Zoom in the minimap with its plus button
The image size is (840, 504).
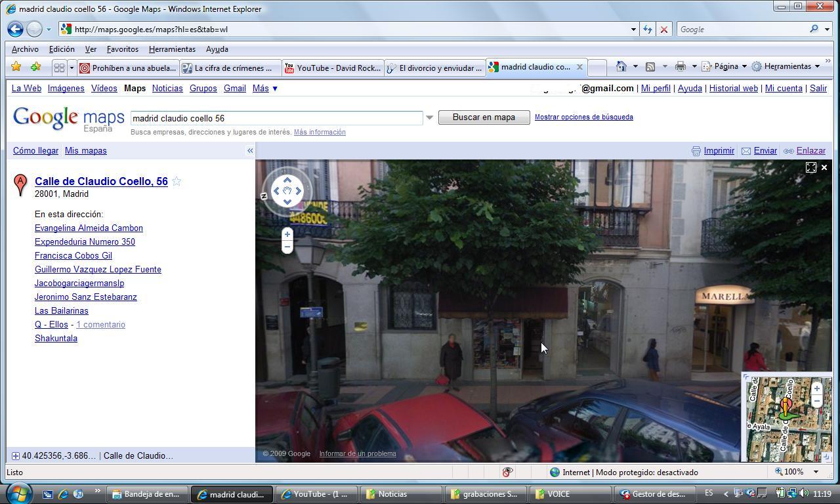[817, 388]
